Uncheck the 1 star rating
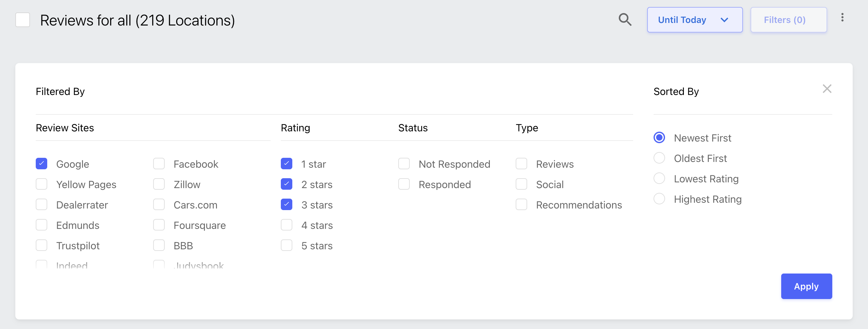868x329 pixels. coord(287,164)
